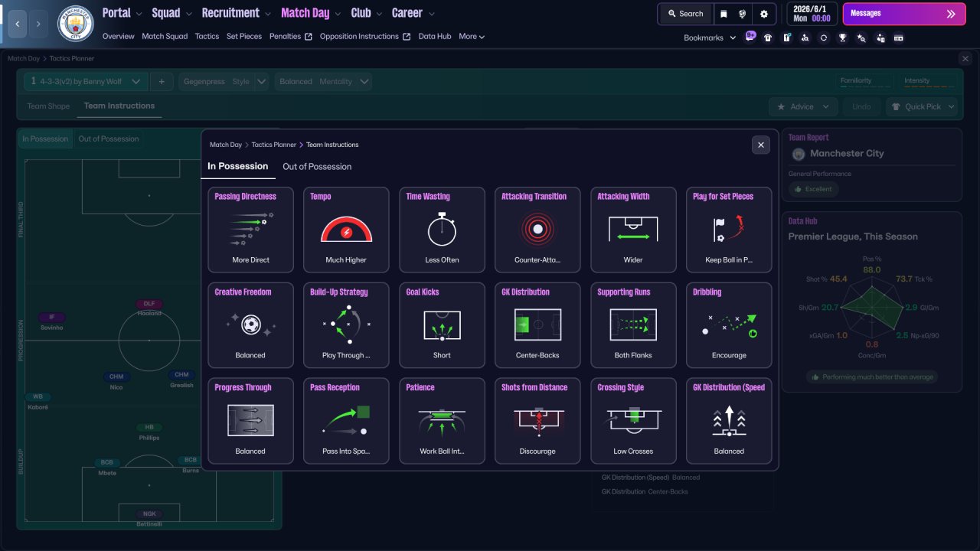Viewport: 980px width, 551px height.
Task: Open the Shots from Distance tile
Action: (x=537, y=421)
